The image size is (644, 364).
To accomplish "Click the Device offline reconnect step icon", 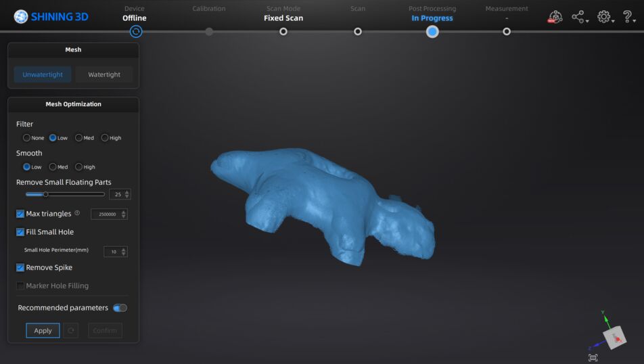I will click(136, 32).
